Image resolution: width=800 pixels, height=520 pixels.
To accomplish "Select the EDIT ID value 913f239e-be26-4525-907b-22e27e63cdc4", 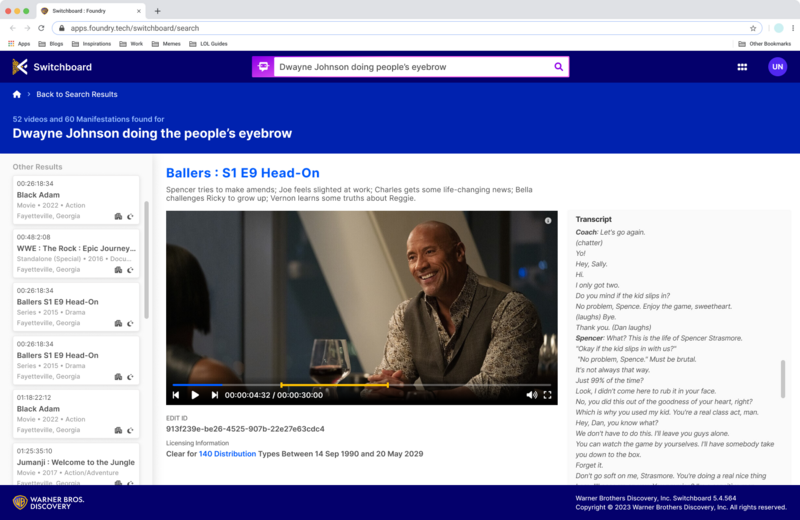I will [x=245, y=429].
